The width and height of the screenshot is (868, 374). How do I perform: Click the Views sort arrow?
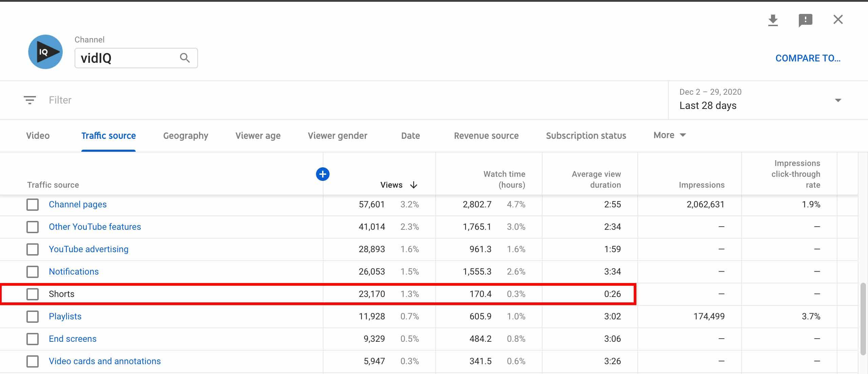(x=413, y=185)
